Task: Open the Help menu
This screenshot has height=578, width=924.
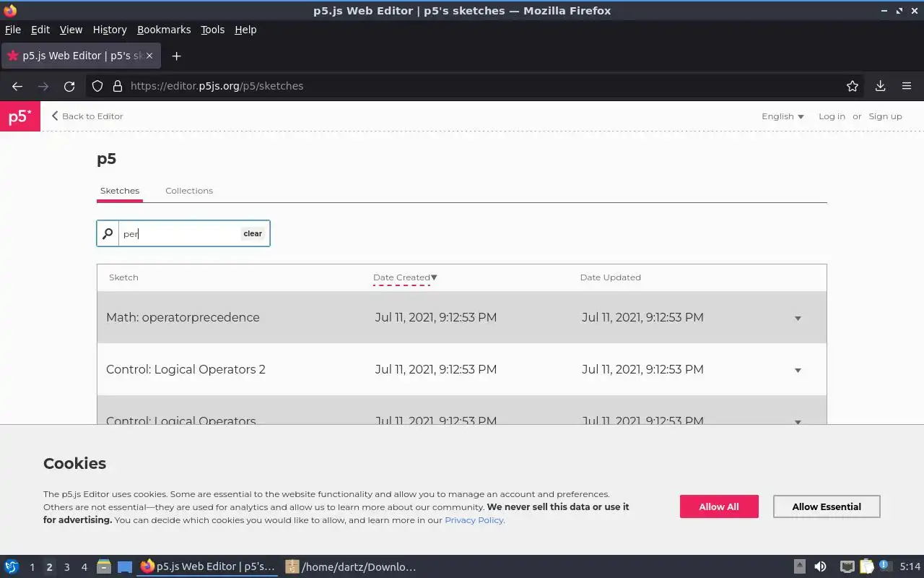Action: click(x=245, y=30)
